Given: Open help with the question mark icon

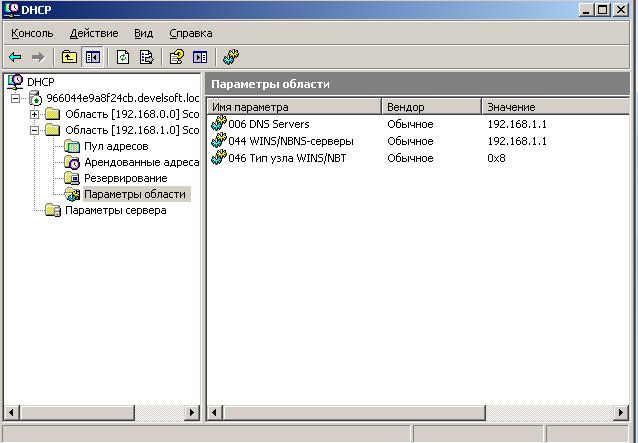Looking at the screenshot, I should (x=177, y=57).
